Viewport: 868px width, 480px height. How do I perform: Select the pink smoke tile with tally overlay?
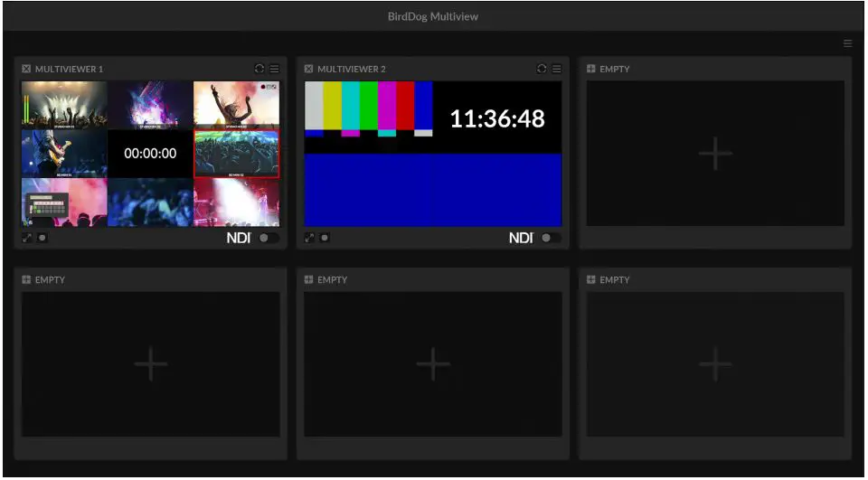65,202
